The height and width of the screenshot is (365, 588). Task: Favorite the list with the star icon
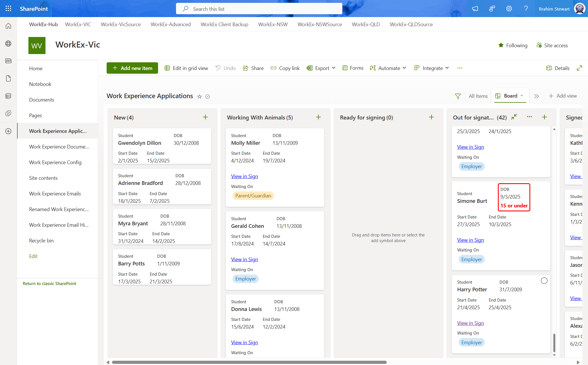(x=199, y=97)
